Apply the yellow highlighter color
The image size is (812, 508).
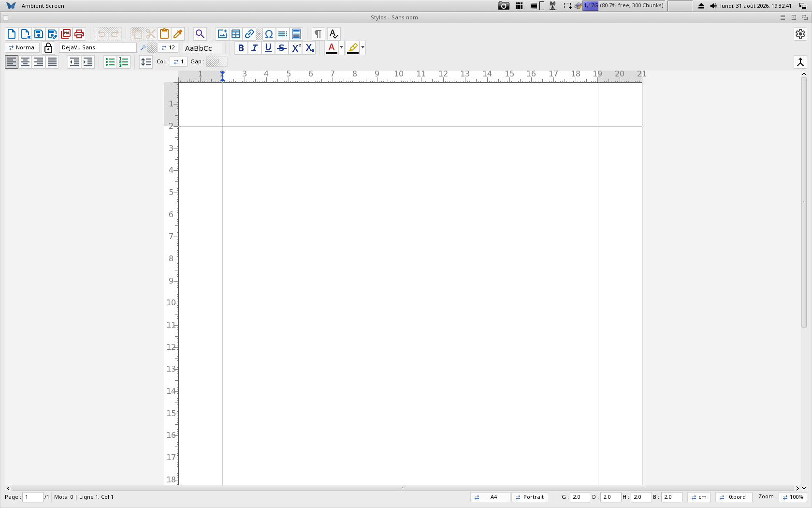point(353,48)
